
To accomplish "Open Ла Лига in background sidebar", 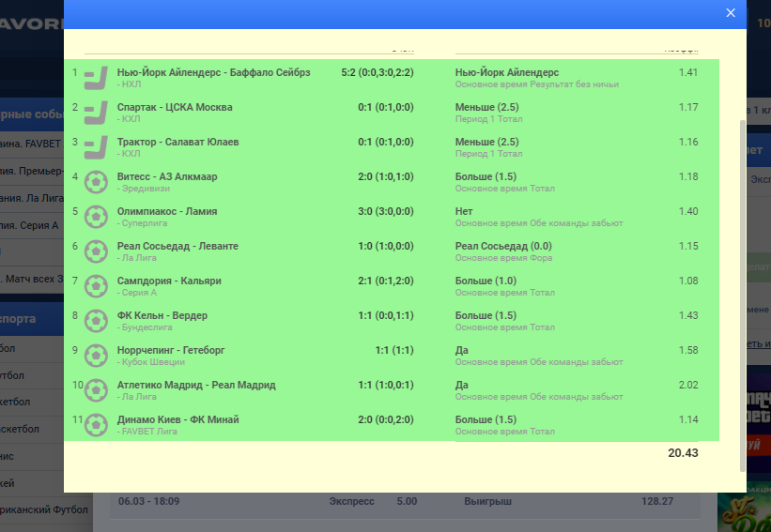I will click(x=32, y=198).
